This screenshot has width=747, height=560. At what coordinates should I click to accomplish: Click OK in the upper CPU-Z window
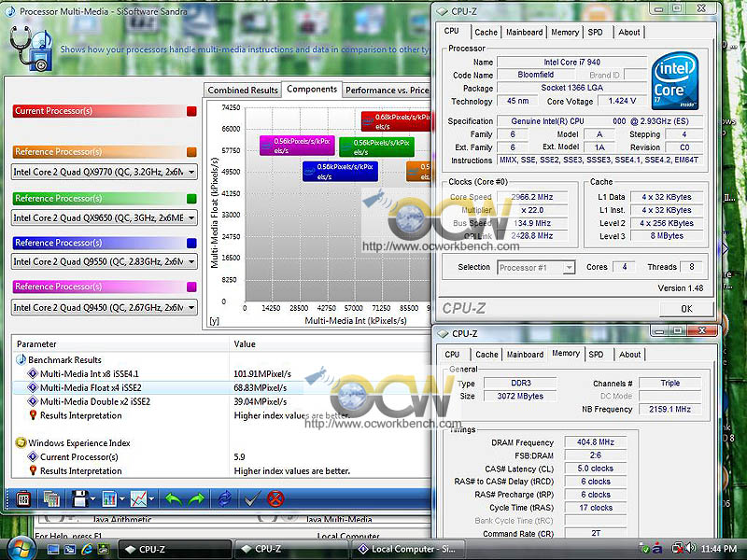[686, 309]
